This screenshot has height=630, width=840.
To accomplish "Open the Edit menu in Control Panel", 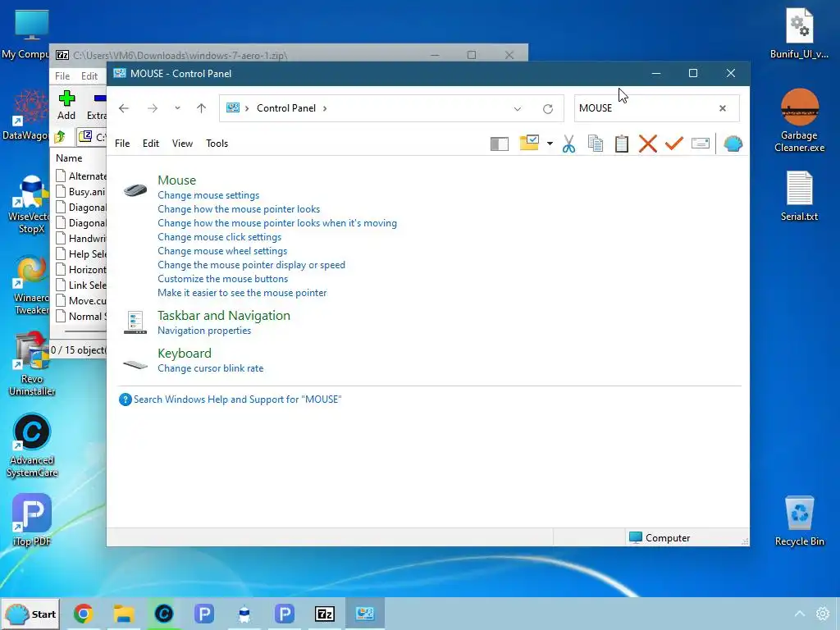I will (x=151, y=144).
